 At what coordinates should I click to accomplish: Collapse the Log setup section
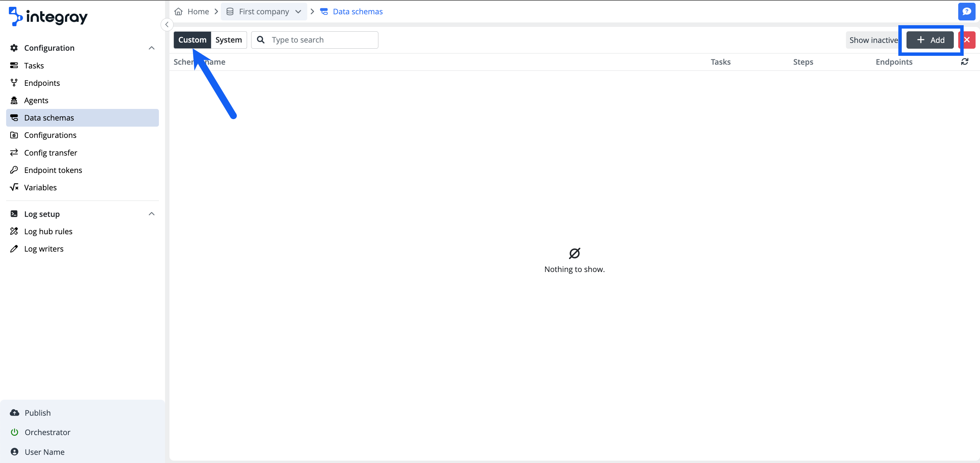(151, 213)
